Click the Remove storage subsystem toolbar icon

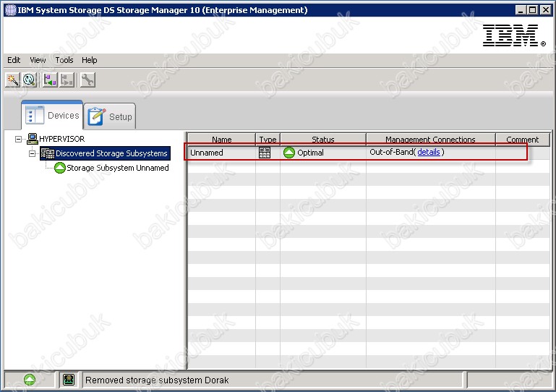click(x=67, y=80)
